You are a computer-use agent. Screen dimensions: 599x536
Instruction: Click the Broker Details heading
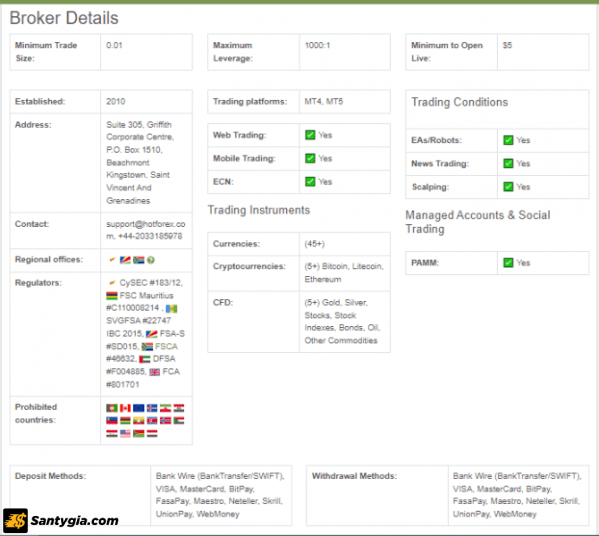click(64, 18)
